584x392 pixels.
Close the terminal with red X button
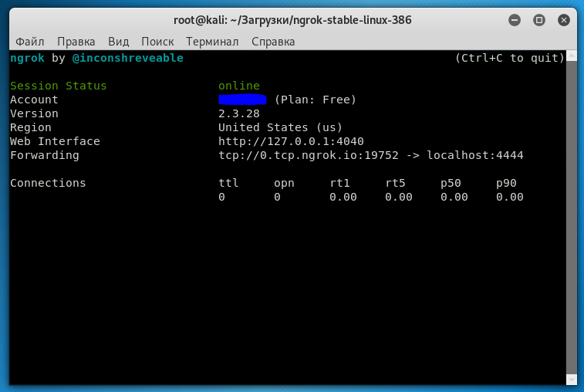click(x=564, y=19)
